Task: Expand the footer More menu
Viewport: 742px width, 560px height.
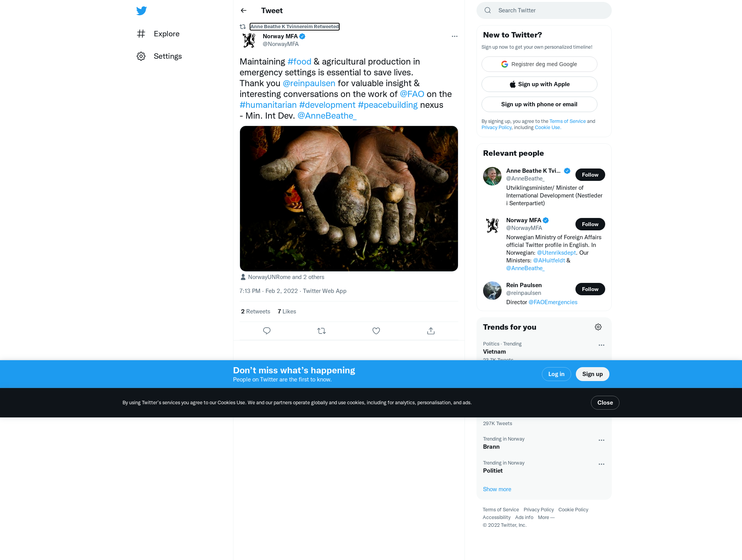Action: (x=546, y=517)
